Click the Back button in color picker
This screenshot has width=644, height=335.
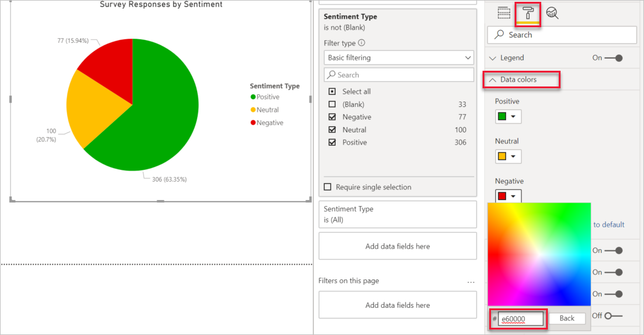click(x=567, y=318)
